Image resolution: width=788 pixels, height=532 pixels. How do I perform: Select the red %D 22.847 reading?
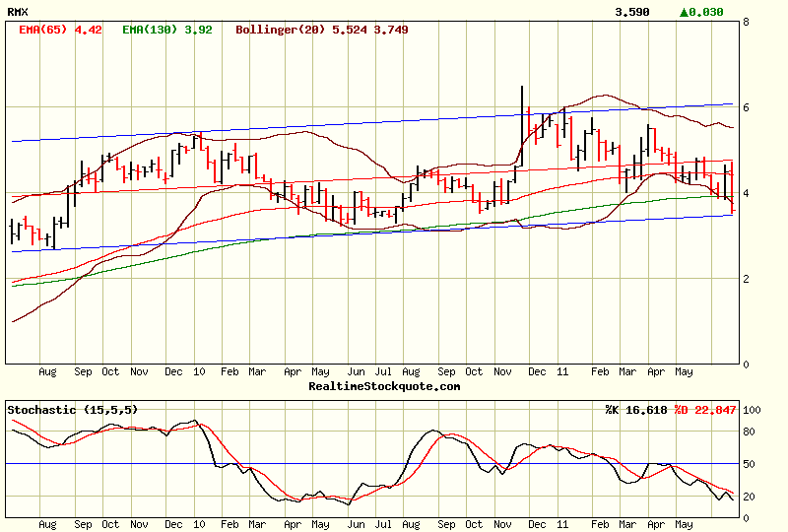click(705, 409)
